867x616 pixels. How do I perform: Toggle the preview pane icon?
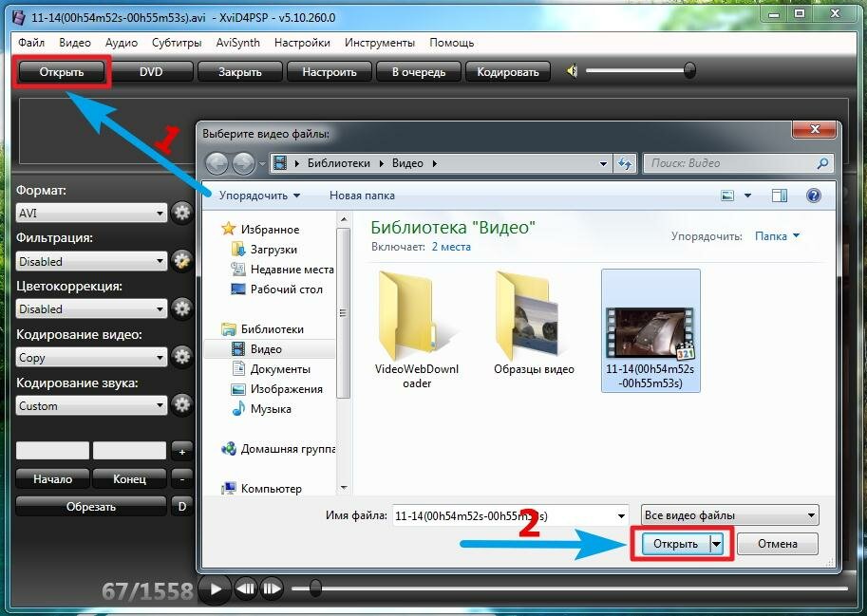tap(780, 196)
